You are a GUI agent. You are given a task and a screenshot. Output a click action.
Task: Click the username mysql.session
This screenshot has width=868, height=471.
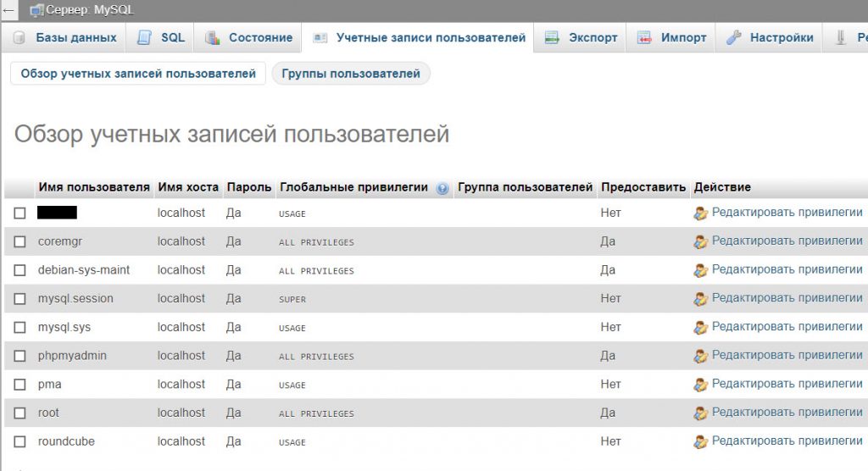click(x=75, y=299)
